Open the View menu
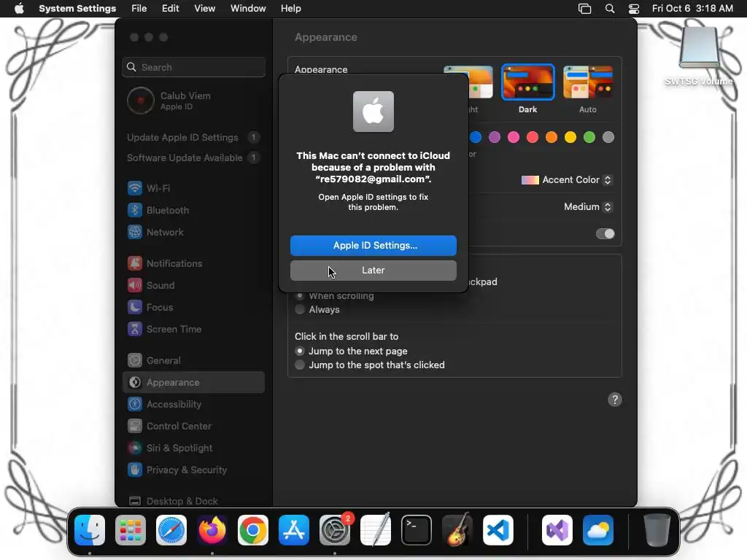 [204, 9]
